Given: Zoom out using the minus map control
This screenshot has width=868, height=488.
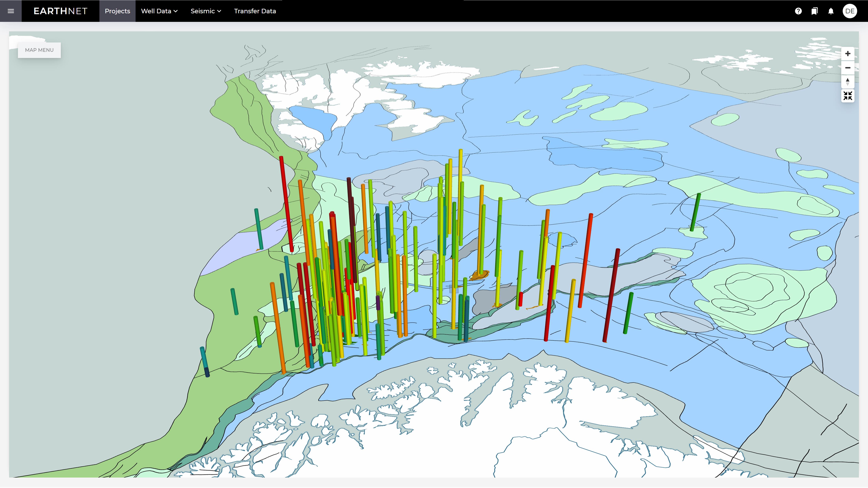Looking at the screenshot, I should [x=848, y=68].
